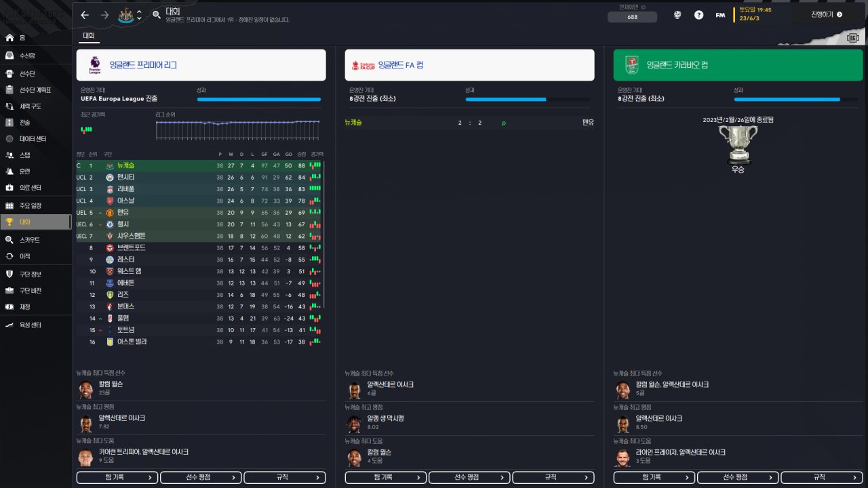Open 선수단 계획표 in sidebar
868x488 pixels.
pyautogui.click(x=35, y=89)
